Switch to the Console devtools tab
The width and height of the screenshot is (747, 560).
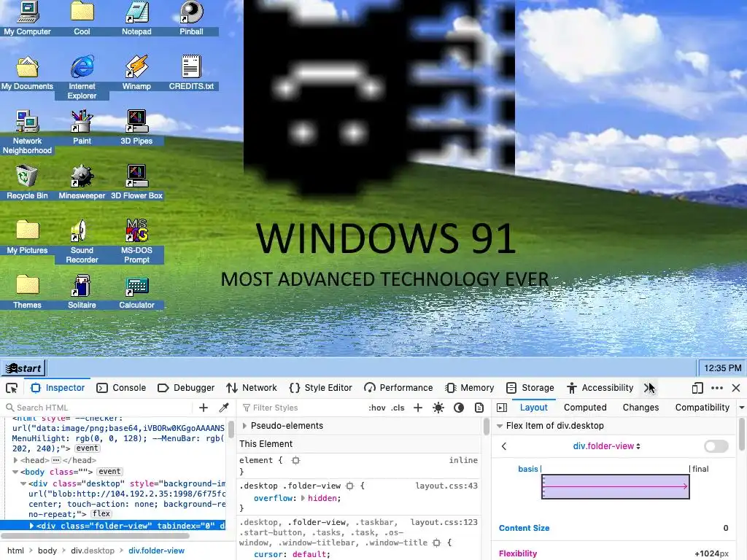121,388
